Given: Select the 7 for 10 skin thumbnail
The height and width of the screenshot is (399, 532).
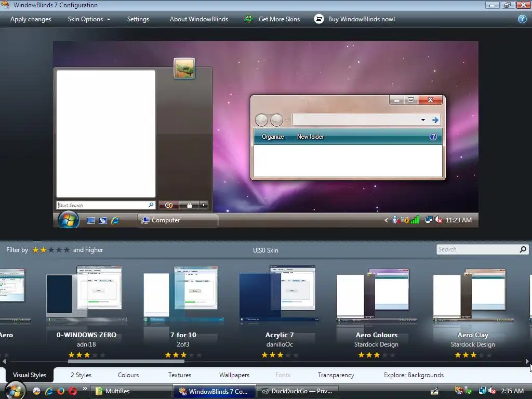Looking at the screenshot, I should tap(183, 294).
